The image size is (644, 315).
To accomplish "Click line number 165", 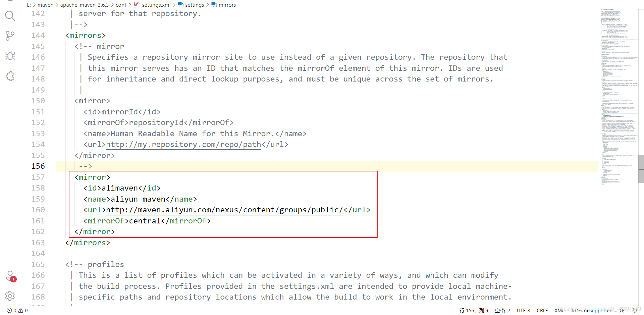I will pyautogui.click(x=38, y=265).
